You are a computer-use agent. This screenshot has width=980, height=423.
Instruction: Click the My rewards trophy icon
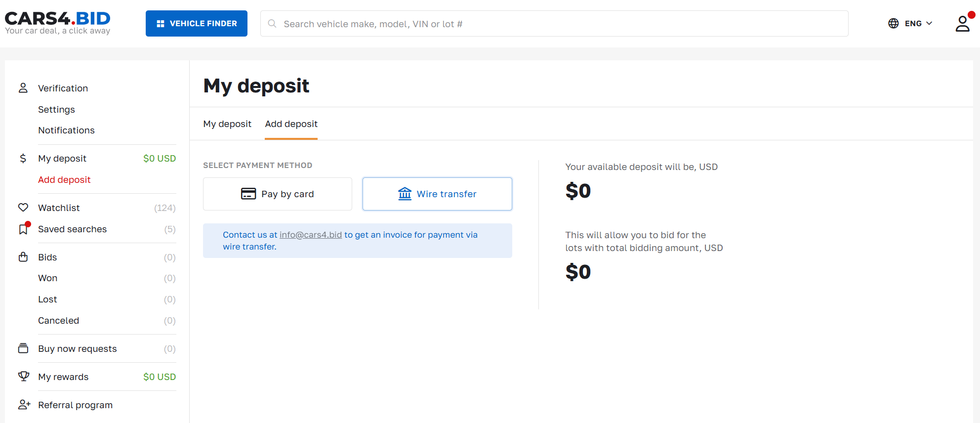23,377
